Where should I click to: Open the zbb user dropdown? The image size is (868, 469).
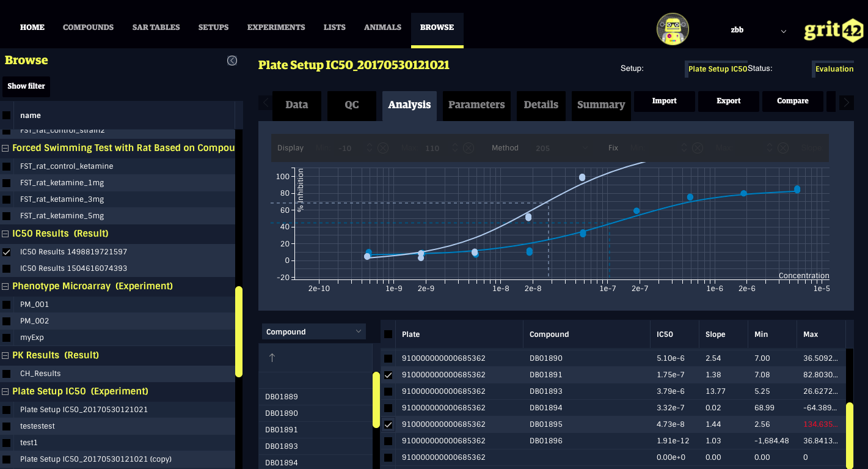coord(783,31)
